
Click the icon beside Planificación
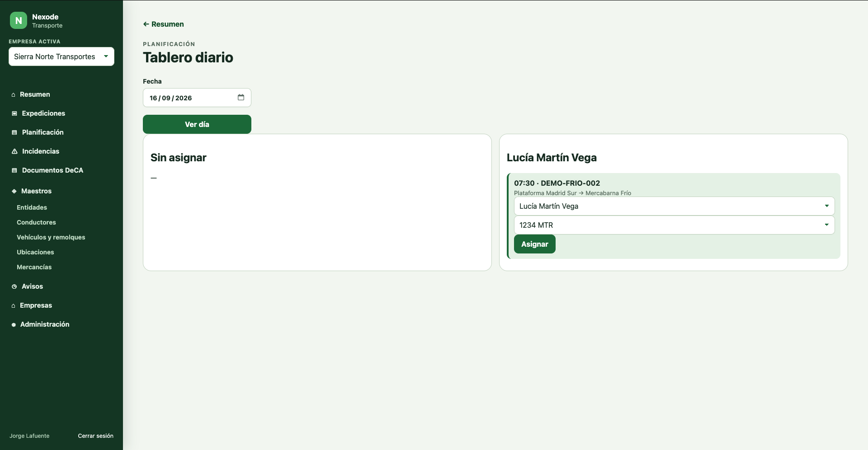click(x=14, y=132)
